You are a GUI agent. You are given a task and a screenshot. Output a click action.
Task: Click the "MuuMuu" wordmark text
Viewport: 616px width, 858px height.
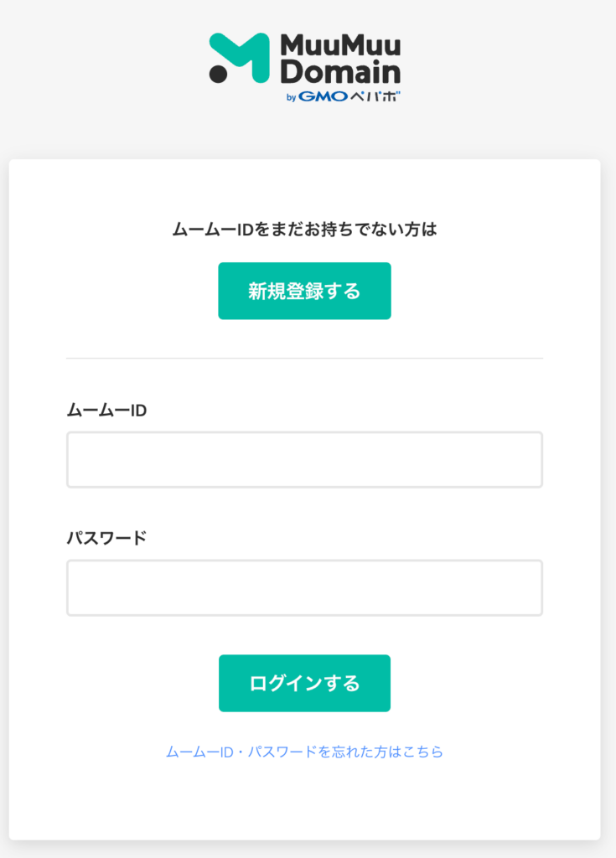click(x=340, y=45)
